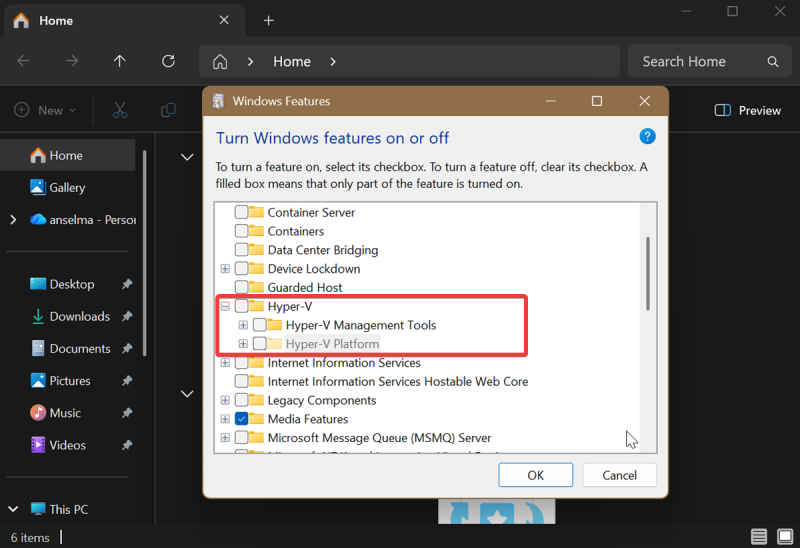Enable the Guarded Host checkbox
This screenshot has width=800, height=548.
tap(241, 287)
